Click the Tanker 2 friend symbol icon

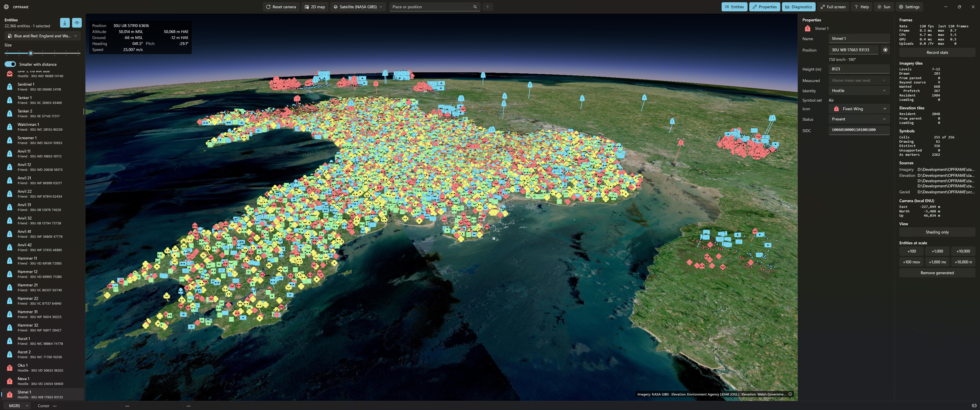tap(9, 113)
